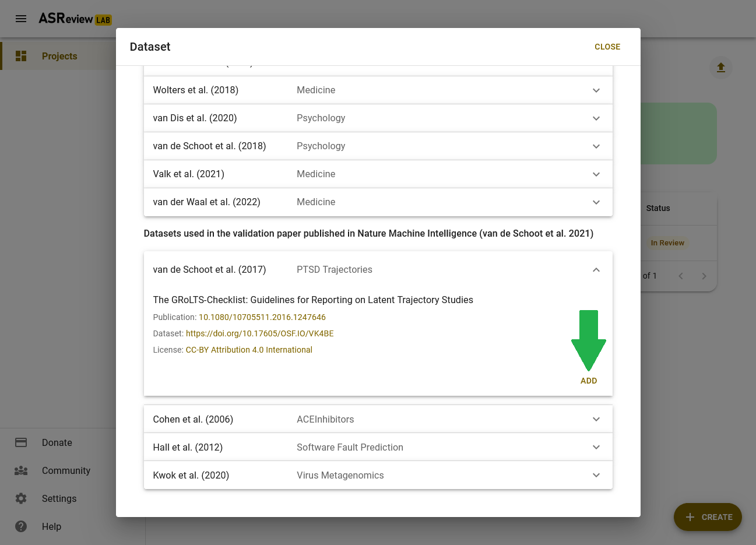This screenshot has width=756, height=545.
Task: Close the Dataset dialog
Action: pos(607,47)
